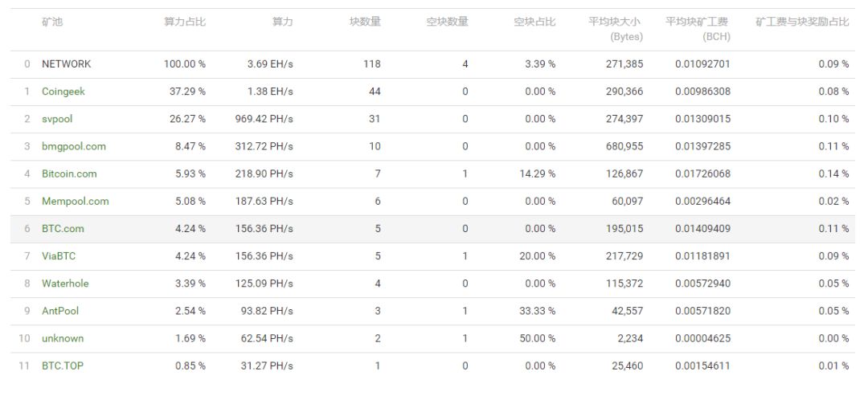Select the NETWORK row label
This screenshot has width=868, height=396.
point(66,64)
